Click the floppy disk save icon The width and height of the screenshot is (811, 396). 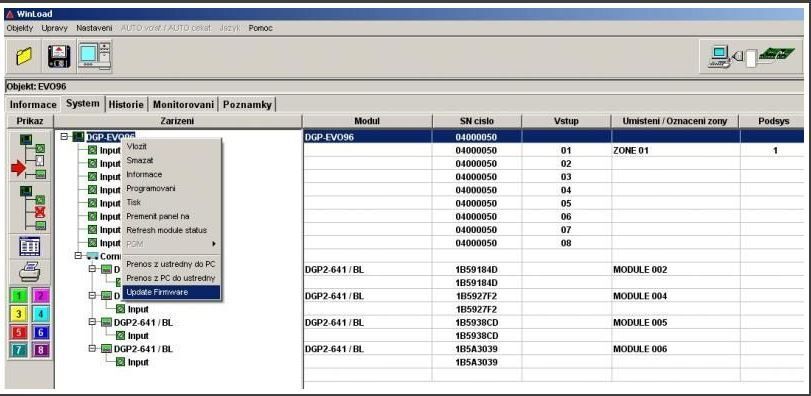pyautogui.click(x=58, y=56)
